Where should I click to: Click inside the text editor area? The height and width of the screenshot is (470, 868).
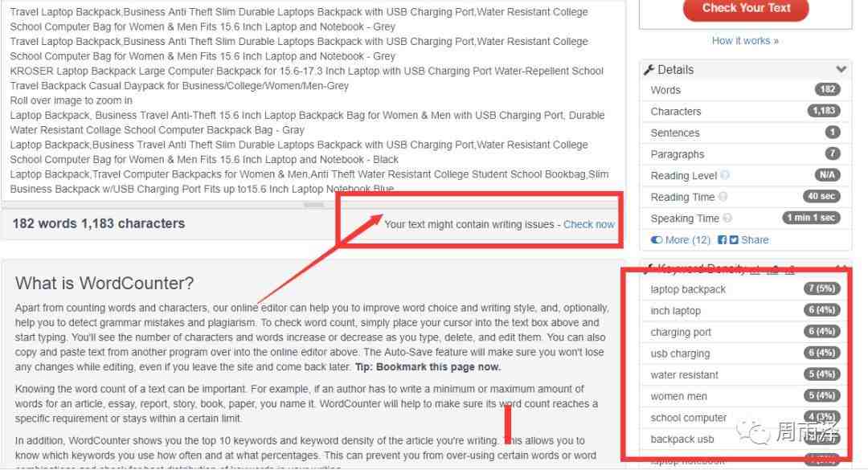pyautogui.click(x=313, y=100)
